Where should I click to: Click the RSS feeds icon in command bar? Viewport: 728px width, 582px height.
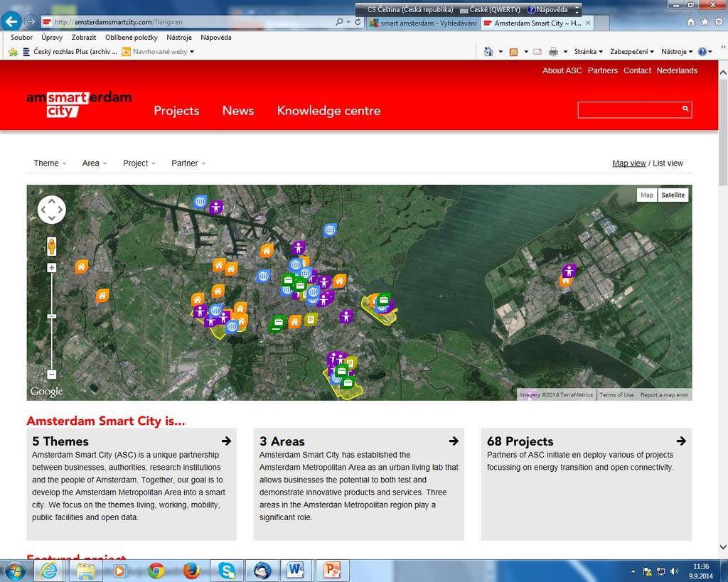coord(513,52)
